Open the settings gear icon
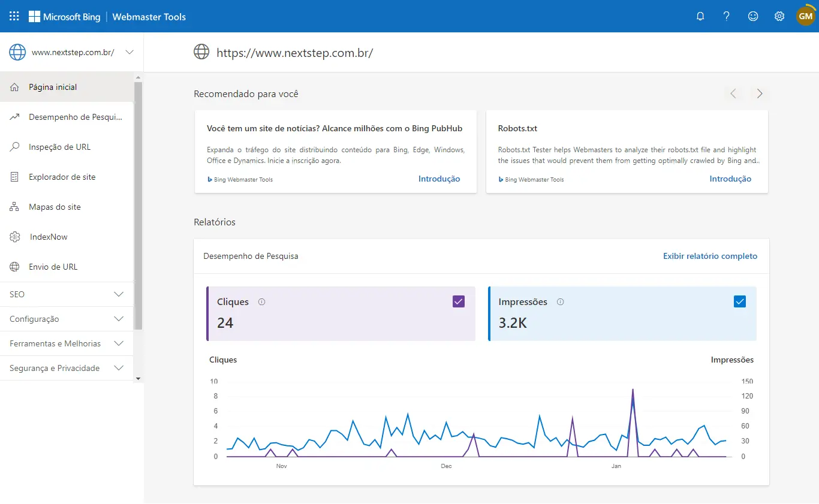 (x=779, y=17)
